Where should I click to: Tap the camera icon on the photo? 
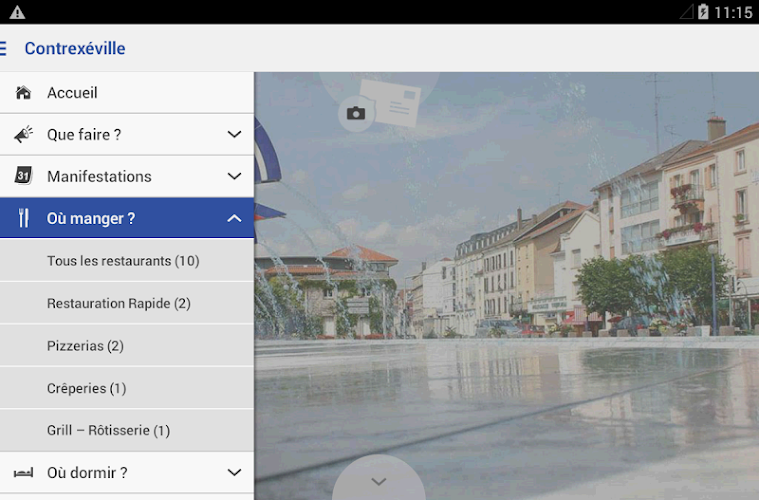(x=356, y=113)
